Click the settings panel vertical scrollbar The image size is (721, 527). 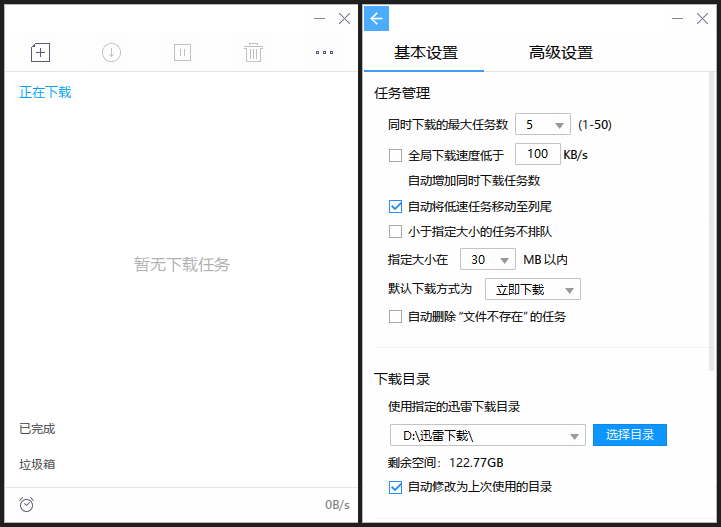coord(713,221)
